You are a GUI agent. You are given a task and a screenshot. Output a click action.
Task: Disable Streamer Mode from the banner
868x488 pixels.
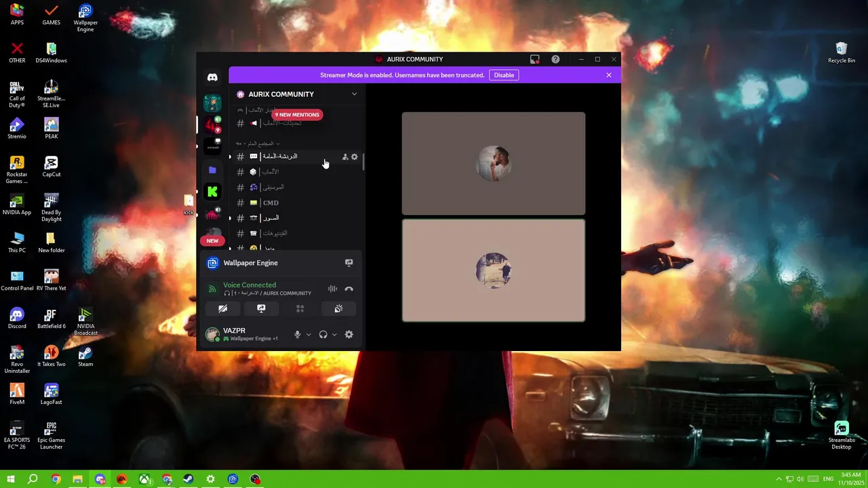[x=504, y=75]
